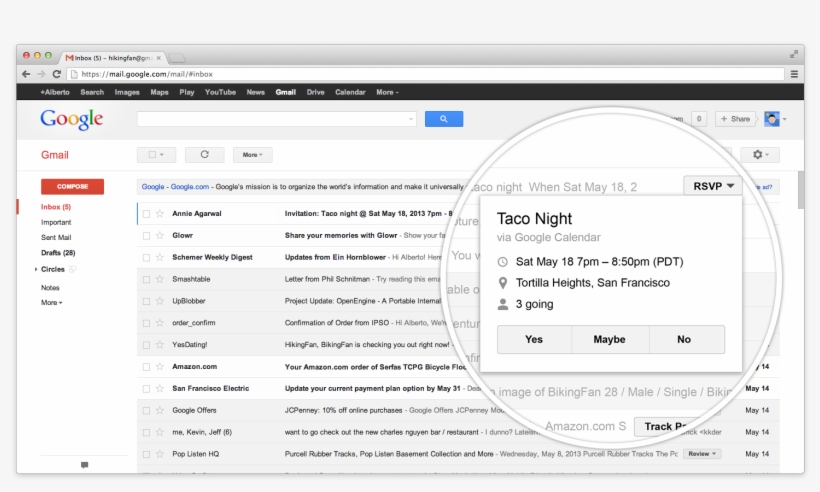Open the More menu in Google bar
This screenshot has width=820, height=492.
(387, 92)
